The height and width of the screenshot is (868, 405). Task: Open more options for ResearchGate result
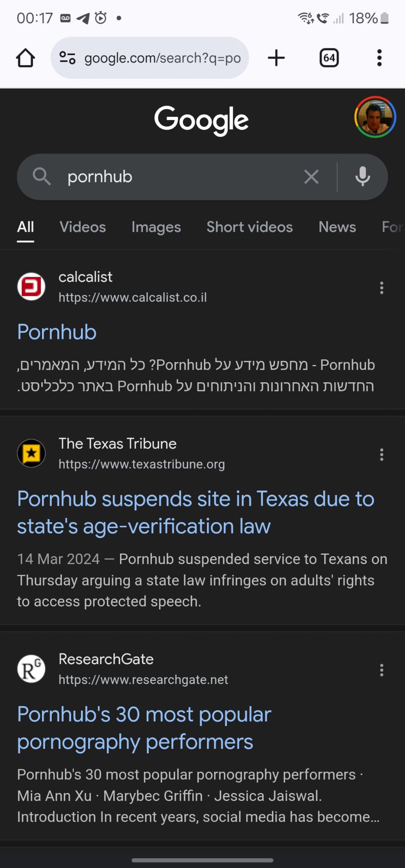382,670
